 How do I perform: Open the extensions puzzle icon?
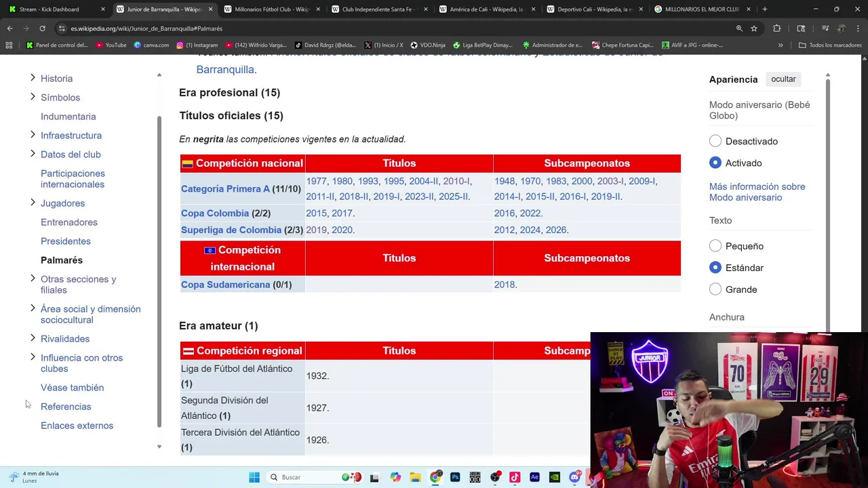click(777, 28)
